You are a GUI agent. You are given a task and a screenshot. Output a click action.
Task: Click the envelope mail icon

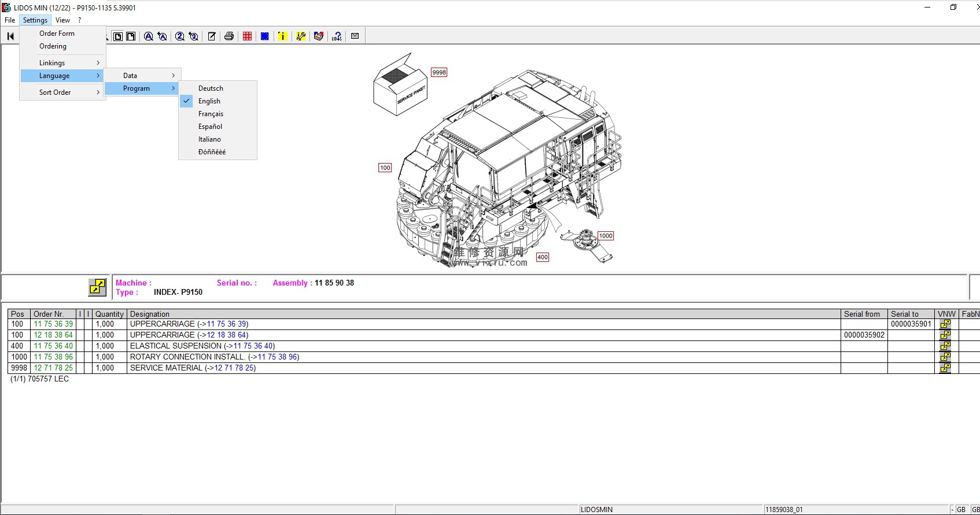[x=355, y=36]
